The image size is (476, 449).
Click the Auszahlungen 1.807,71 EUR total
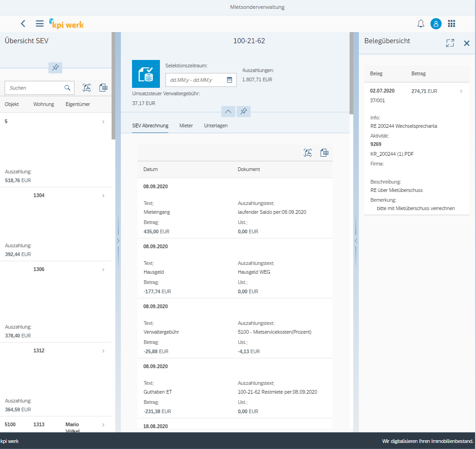pos(257,79)
